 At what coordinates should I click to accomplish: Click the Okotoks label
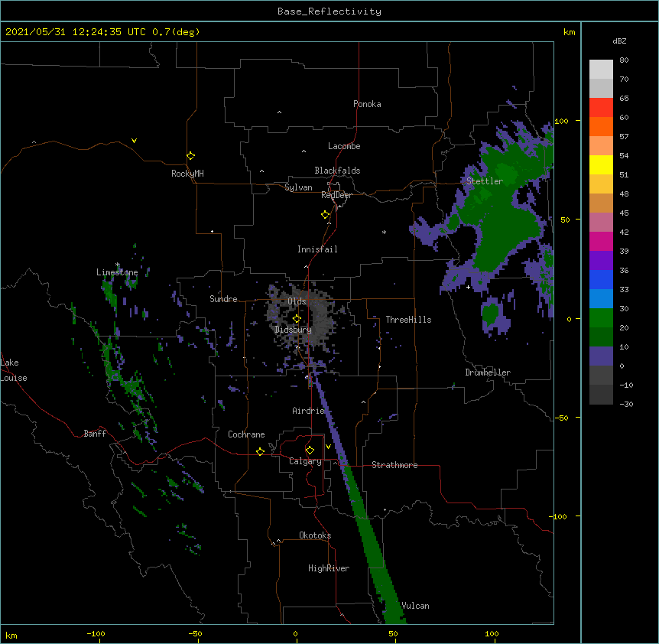[315, 535]
